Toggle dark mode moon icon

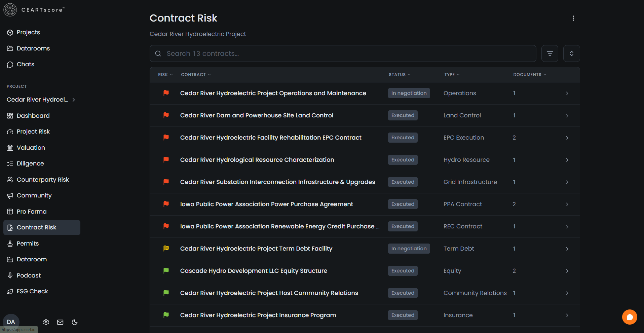pyautogui.click(x=75, y=322)
